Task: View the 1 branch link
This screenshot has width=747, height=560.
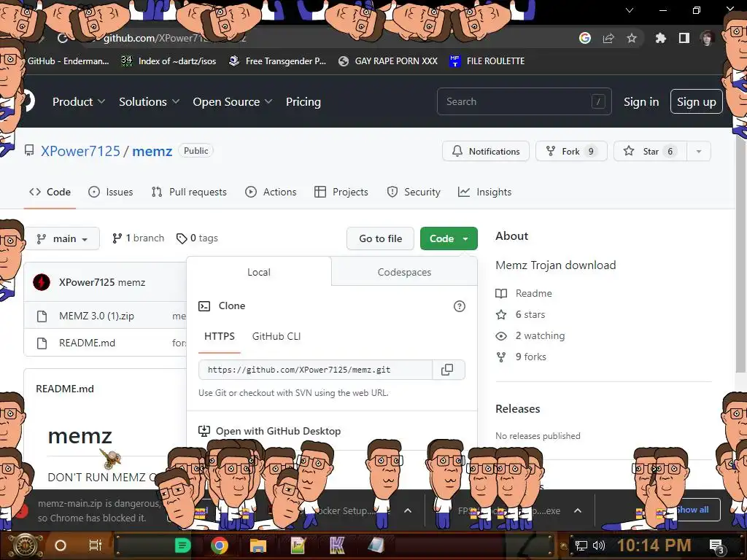Action: point(138,238)
